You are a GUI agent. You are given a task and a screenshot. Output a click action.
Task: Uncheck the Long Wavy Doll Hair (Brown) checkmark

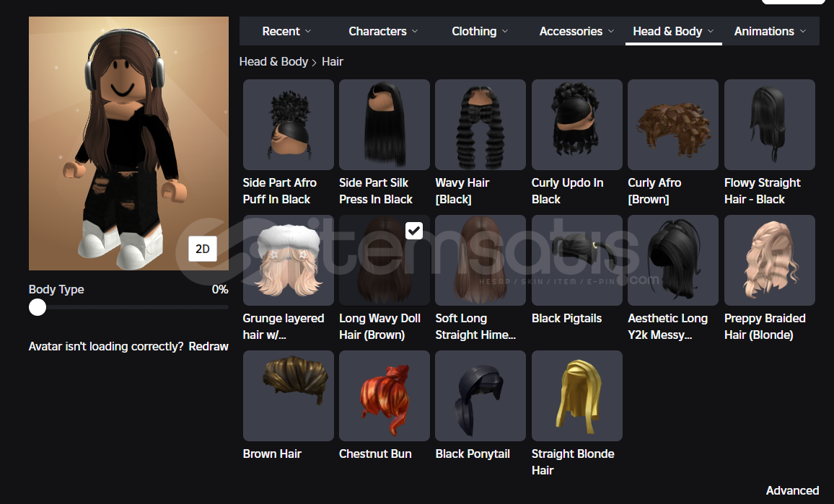pos(414,231)
